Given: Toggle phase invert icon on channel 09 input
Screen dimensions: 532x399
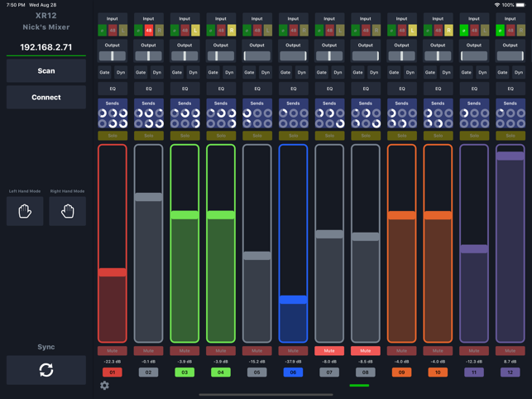Looking at the screenshot, I should pyautogui.click(x=391, y=31).
